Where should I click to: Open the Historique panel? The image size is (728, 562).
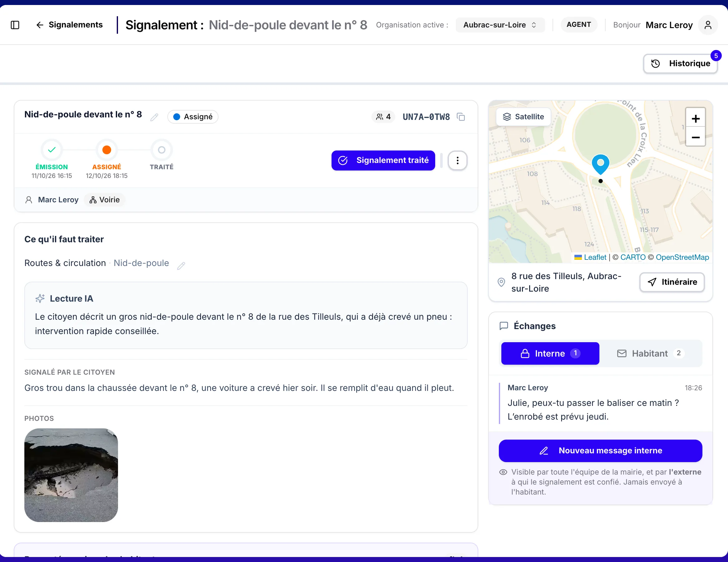[x=680, y=63]
